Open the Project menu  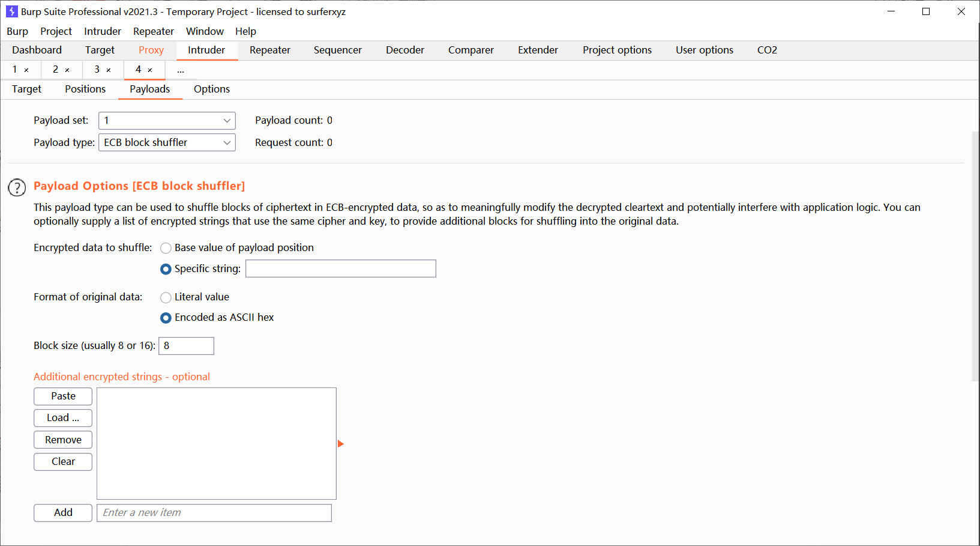coord(56,31)
